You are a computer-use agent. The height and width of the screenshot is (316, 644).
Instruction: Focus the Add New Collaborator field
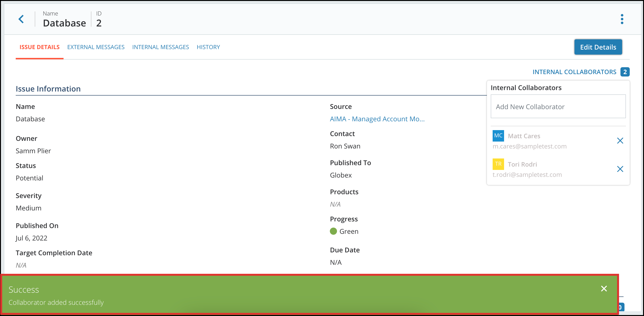click(558, 107)
